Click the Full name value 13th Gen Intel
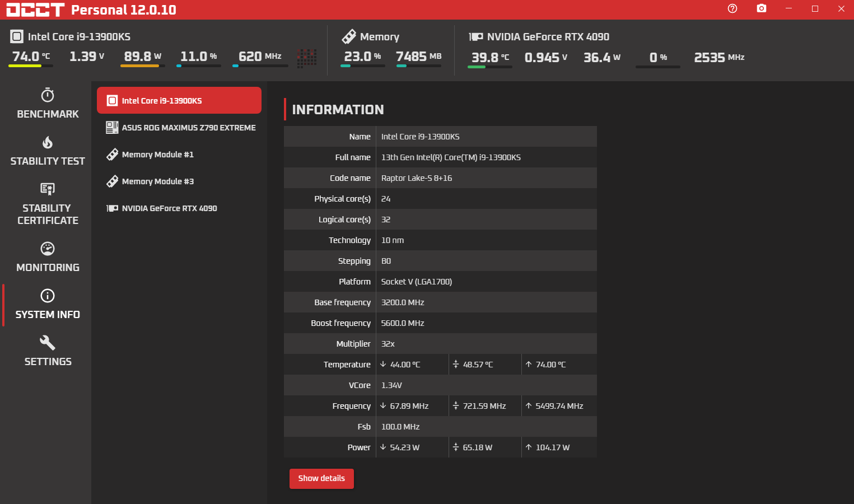This screenshot has width=854, height=504. 451,157
